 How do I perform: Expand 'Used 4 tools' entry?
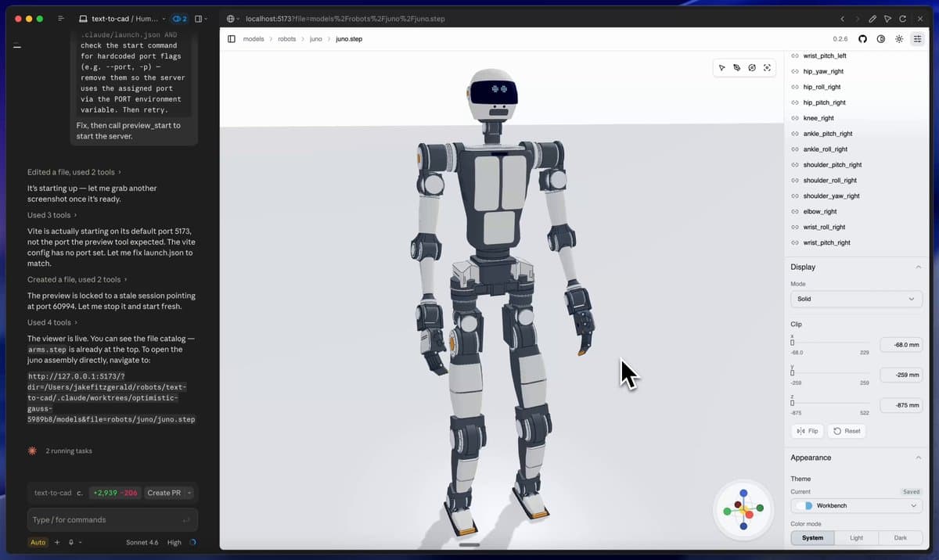coord(52,322)
